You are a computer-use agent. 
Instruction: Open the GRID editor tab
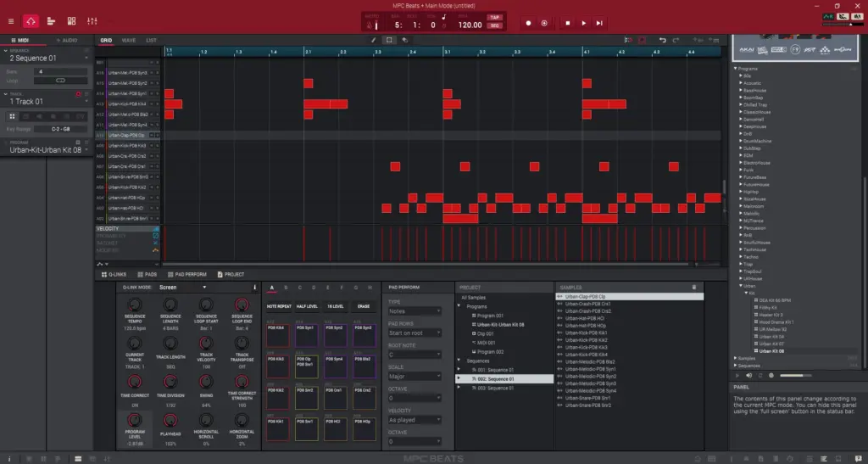(x=106, y=41)
